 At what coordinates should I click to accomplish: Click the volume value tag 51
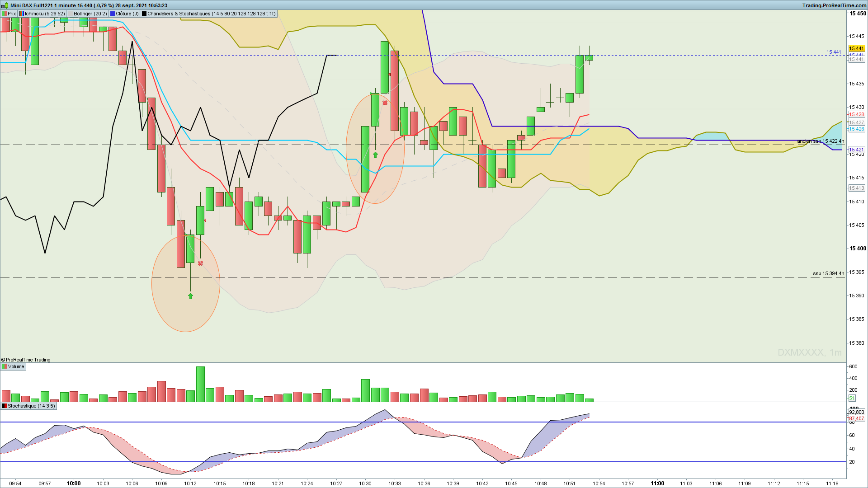852,398
